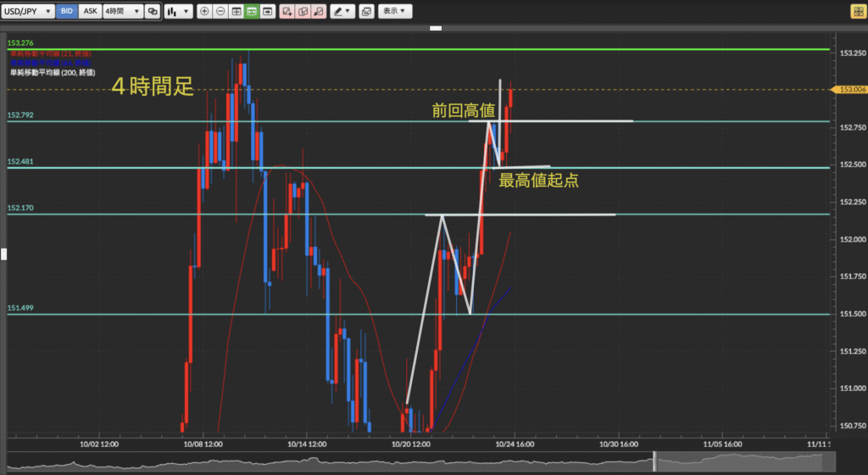Toggle the green highlighted chart display button

pyautogui.click(x=252, y=12)
